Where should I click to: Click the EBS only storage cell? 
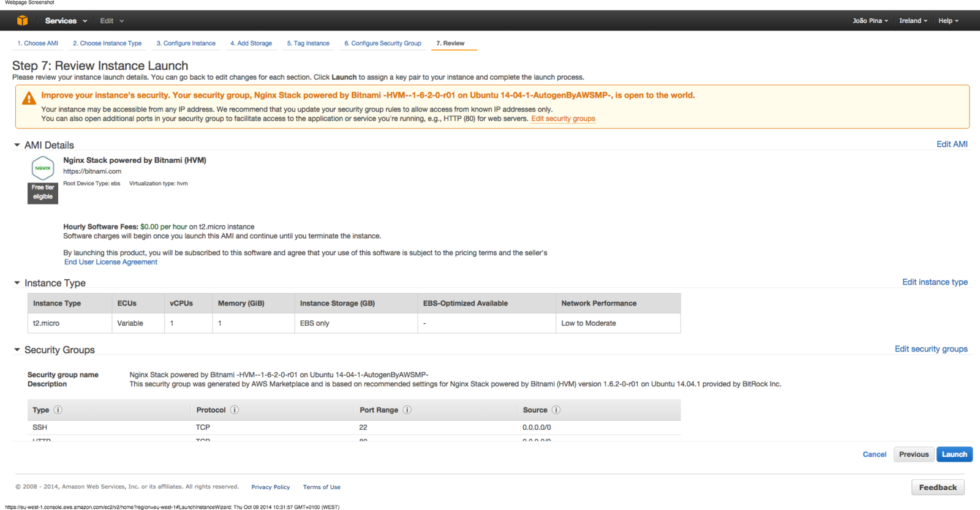tap(356, 323)
